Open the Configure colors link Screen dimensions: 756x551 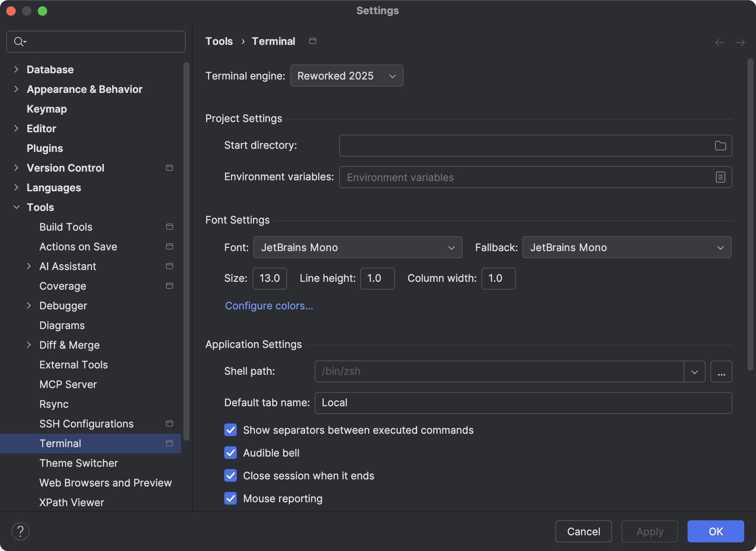pyautogui.click(x=269, y=305)
